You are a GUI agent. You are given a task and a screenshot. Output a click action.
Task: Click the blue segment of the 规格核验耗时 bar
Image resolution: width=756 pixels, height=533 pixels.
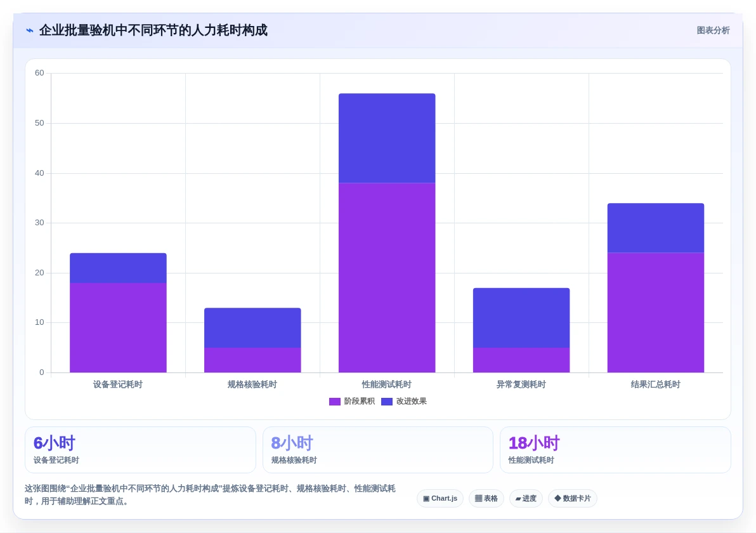pyautogui.click(x=252, y=328)
